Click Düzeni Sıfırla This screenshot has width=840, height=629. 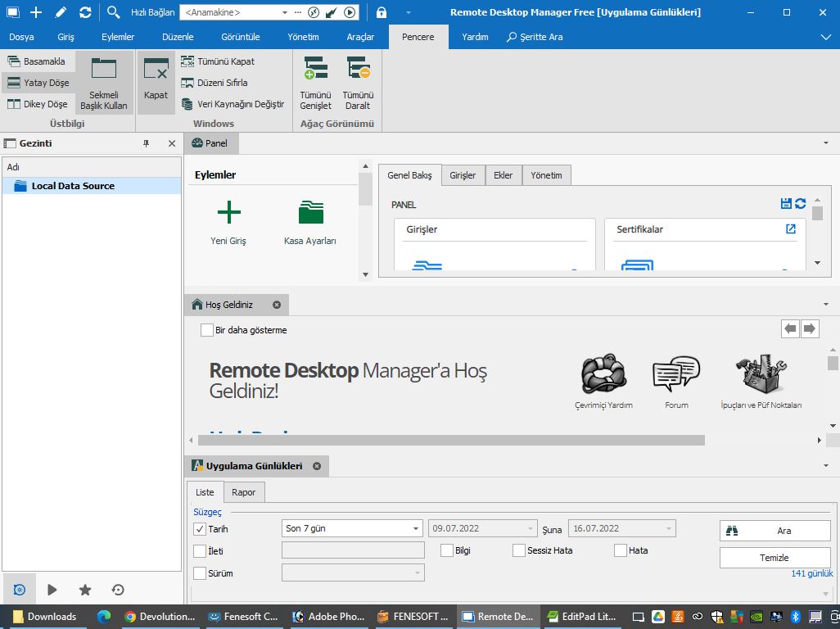click(x=215, y=83)
